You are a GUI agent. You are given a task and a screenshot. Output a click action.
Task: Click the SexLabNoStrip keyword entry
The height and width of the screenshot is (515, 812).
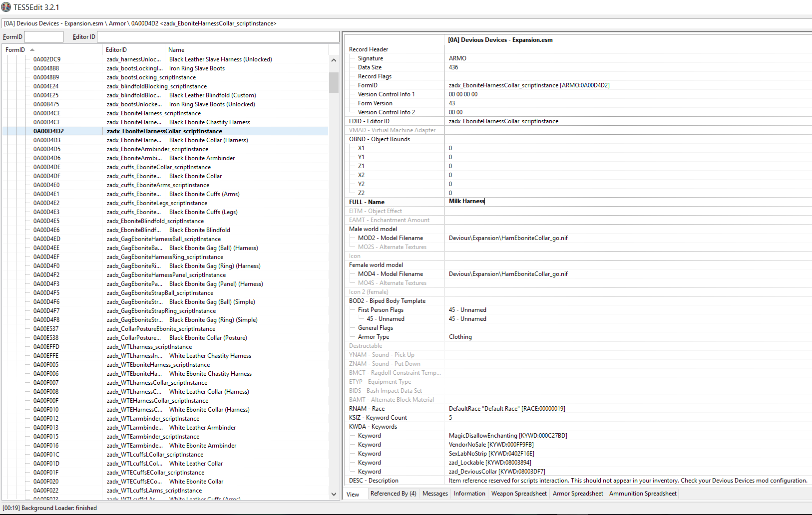click(x=491, y=454)
